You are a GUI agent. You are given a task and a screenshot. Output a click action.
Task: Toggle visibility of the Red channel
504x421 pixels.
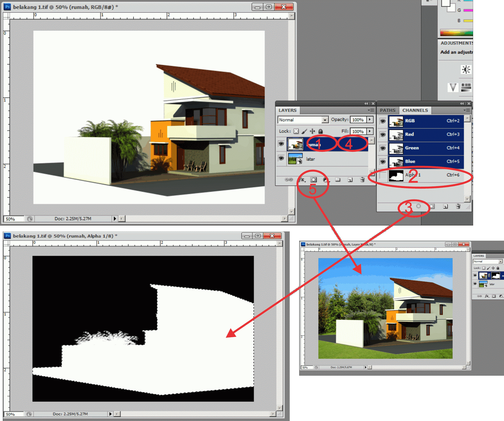[x=382, y=134]
